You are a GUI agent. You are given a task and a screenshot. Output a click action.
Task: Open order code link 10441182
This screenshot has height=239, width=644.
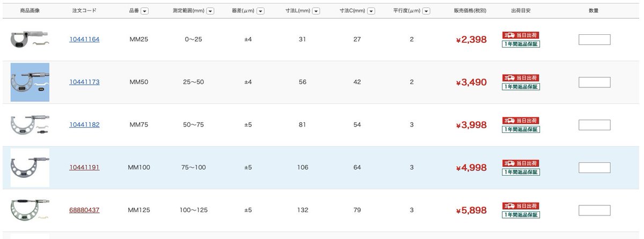point(84,125)
